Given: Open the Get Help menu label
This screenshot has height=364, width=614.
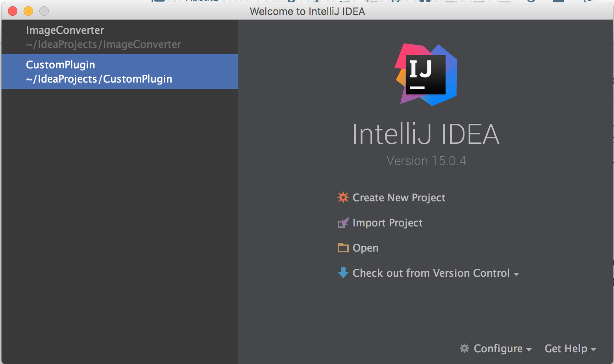Looking at the screenshot, I should (566, 349).
